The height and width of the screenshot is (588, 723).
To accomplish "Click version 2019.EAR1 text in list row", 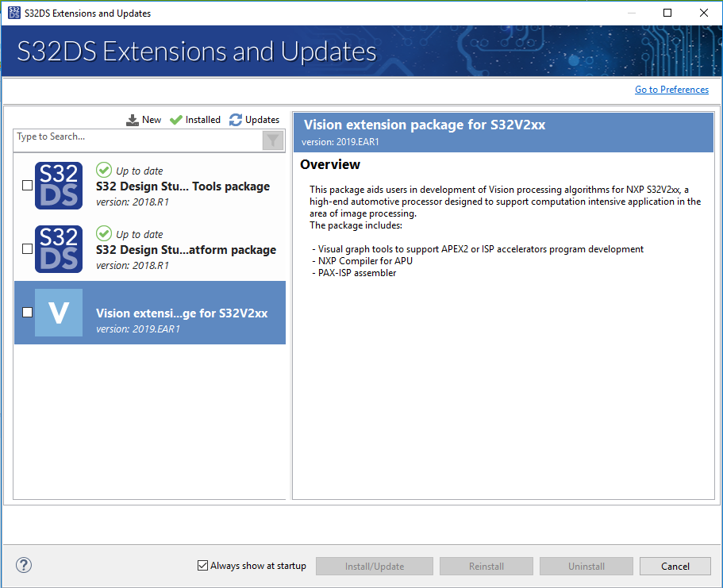I will (138, 329).
